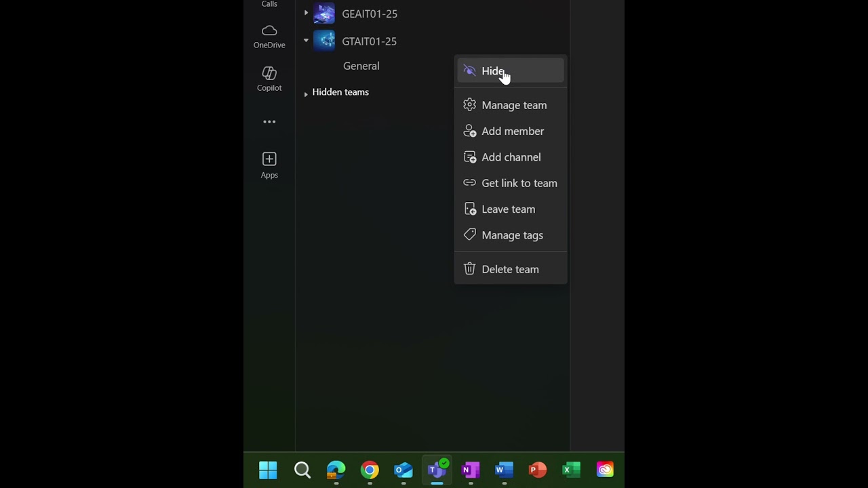Choose Get link to team
This screenshot has height=488, width=868.
(x=511, y=183)
